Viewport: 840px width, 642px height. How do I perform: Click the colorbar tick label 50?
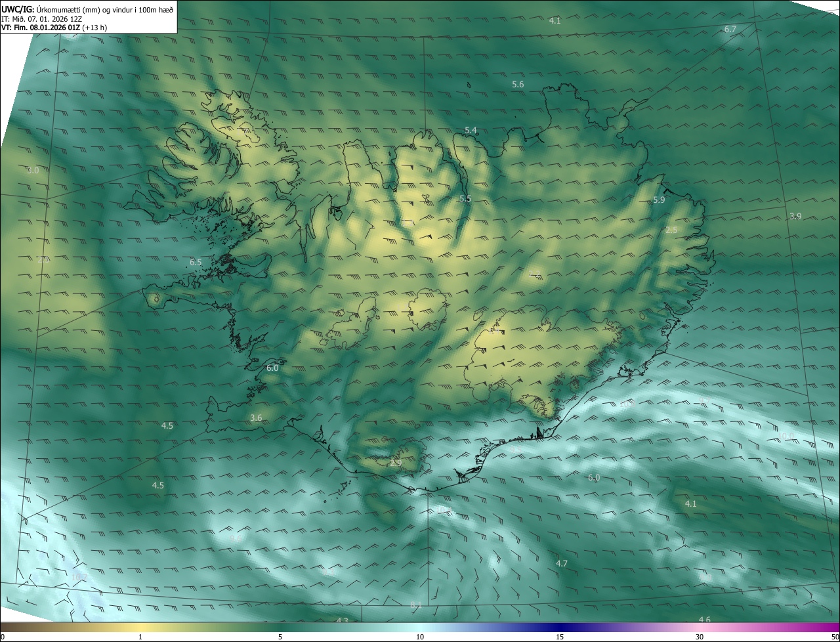(x=835, y=637)
